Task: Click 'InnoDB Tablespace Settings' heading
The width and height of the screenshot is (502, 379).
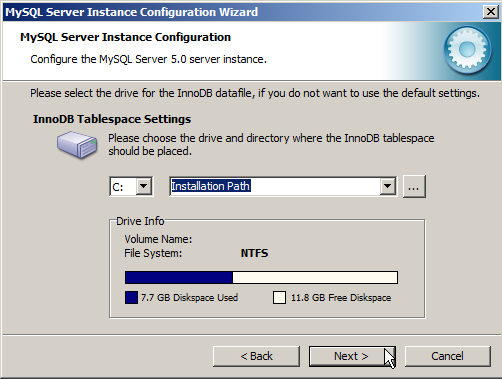Action: (112, 119)
